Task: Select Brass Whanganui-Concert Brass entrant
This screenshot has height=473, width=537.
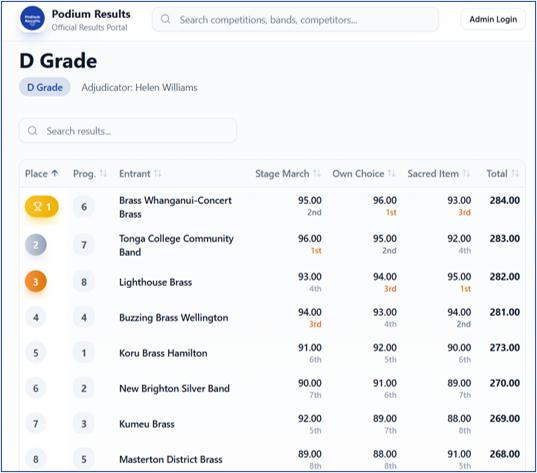Action: (175, 207)
